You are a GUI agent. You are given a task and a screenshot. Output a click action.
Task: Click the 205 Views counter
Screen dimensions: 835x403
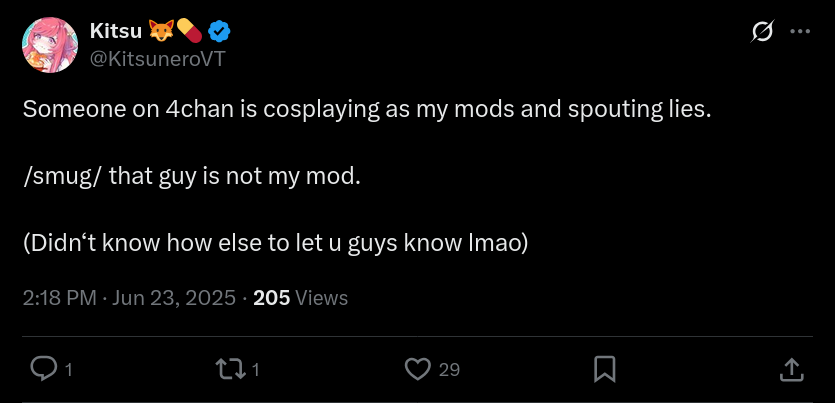(x=300, y=298)
